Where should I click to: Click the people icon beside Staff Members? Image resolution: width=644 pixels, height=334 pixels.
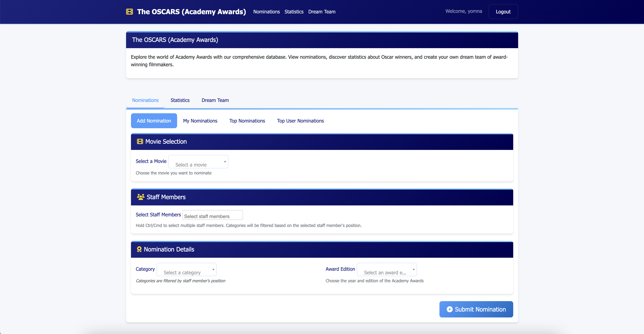[141, 197]
